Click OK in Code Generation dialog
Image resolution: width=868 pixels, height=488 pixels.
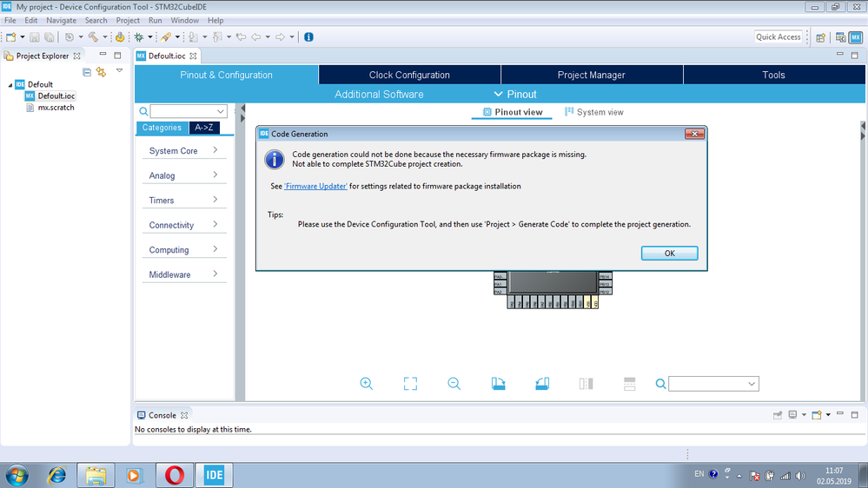[x=669, y=253]
